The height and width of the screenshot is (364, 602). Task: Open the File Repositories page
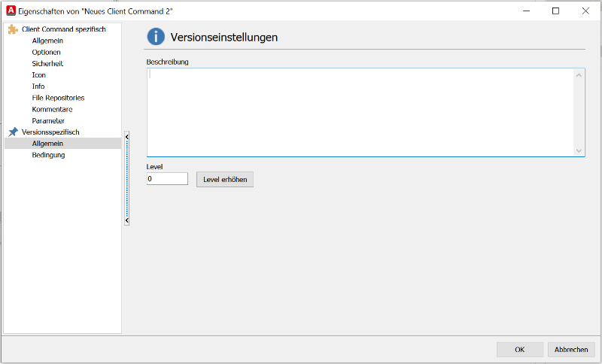tap(58, 98)
